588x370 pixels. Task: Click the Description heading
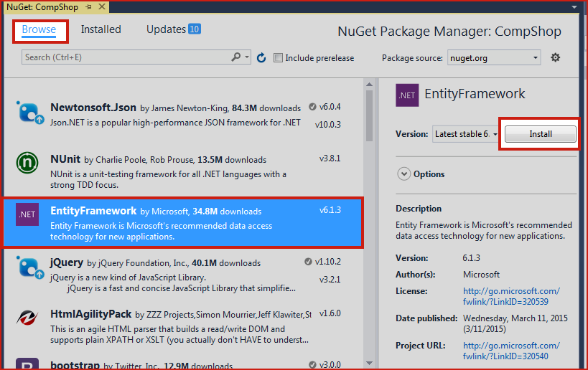point(419,209)
